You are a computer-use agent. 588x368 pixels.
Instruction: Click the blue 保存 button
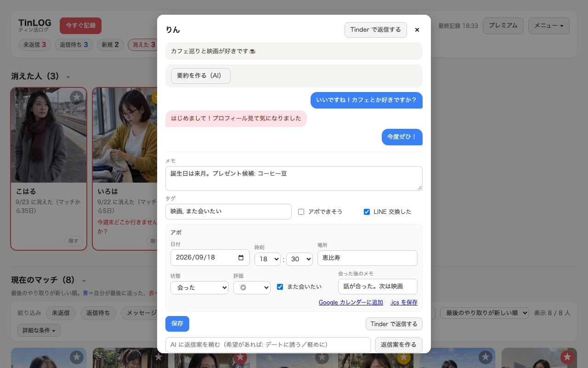click(x=177, y=324)
